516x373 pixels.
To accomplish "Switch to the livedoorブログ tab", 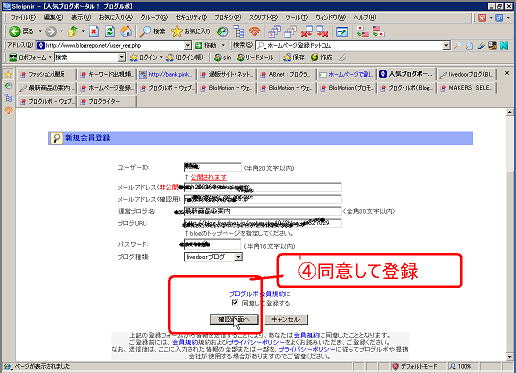I will 466,75.
